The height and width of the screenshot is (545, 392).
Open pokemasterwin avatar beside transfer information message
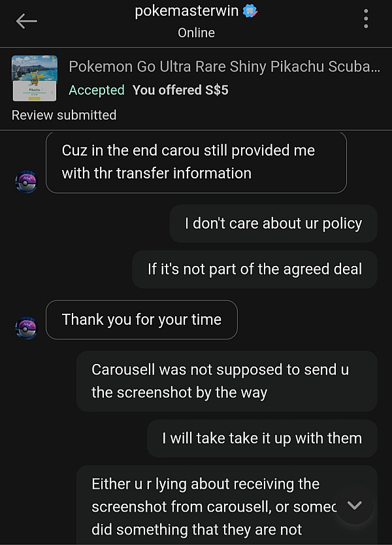click(26, 182)
